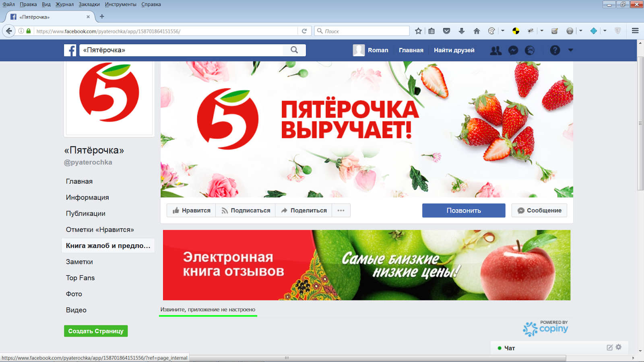Image resolution: width=644 pixels, height=362 pixels.
Task: Select the «Пятёрочка» browser tab
Action: click(49, 17)
